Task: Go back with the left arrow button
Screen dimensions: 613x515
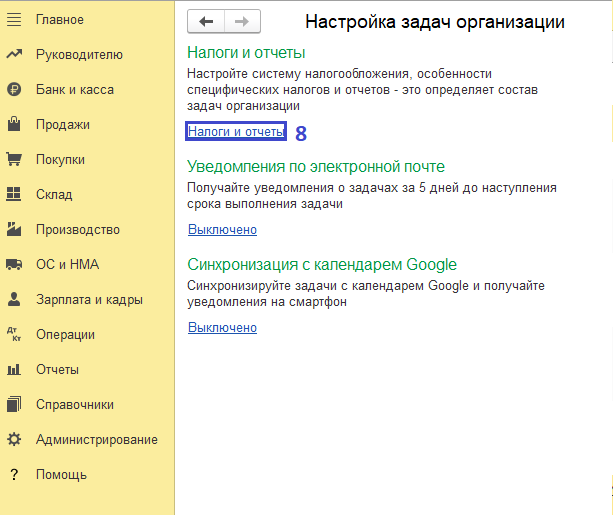Action: tap(206, 21)
